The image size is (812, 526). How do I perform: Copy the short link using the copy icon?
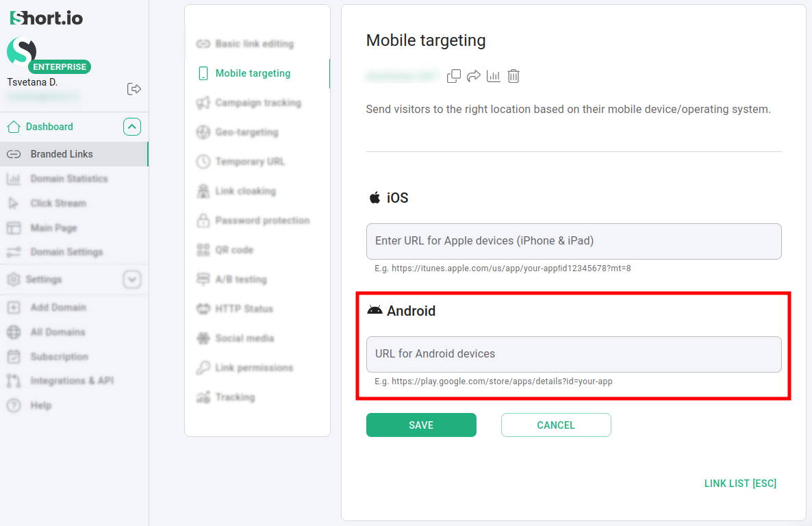[x=453, y=76]
